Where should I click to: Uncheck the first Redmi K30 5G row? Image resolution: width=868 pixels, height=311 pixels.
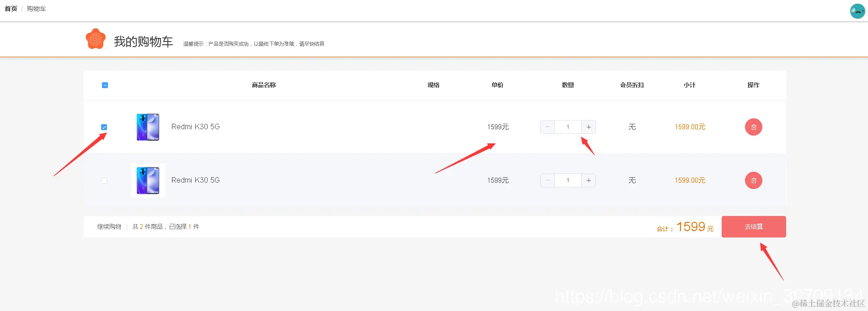tap(104, 127)
